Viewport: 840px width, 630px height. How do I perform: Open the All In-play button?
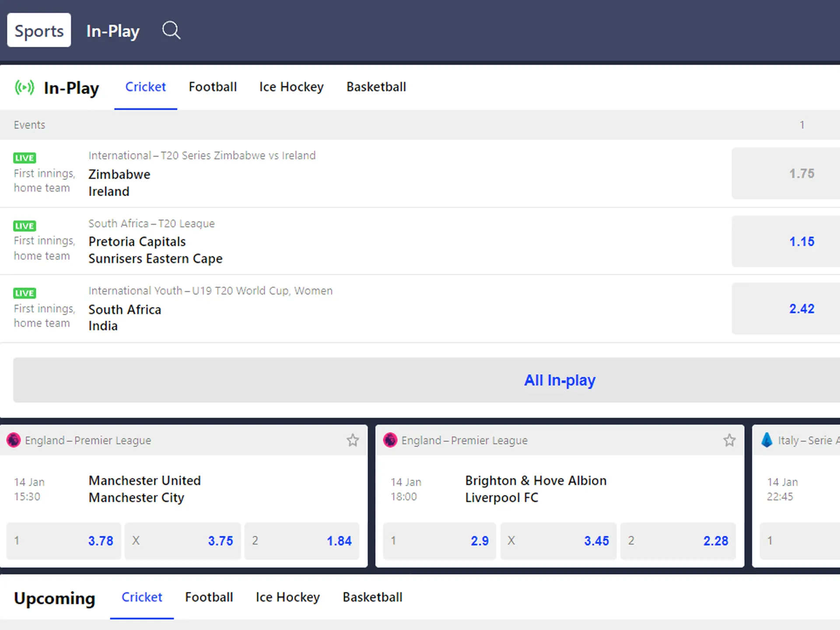pos(427,380)
